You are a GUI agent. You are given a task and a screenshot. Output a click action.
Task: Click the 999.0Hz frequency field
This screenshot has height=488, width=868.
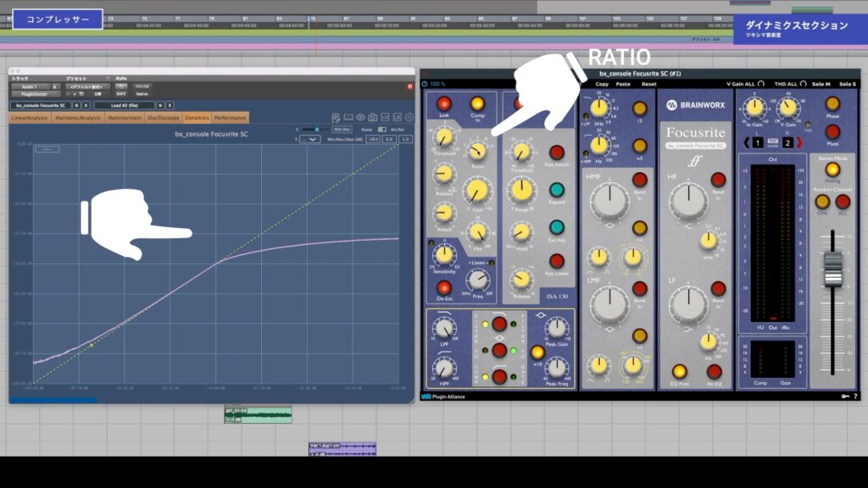[342, 130]
